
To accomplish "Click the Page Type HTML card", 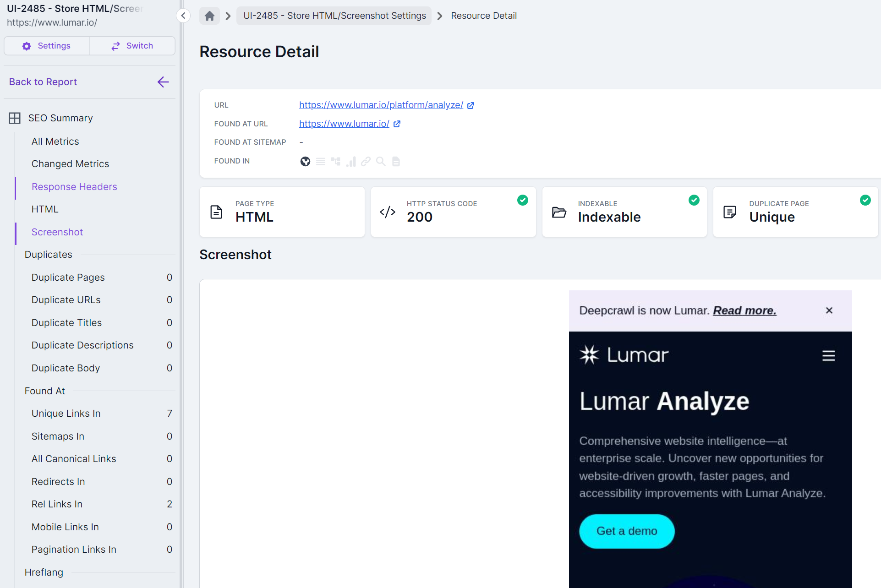I will click(282, 212).
